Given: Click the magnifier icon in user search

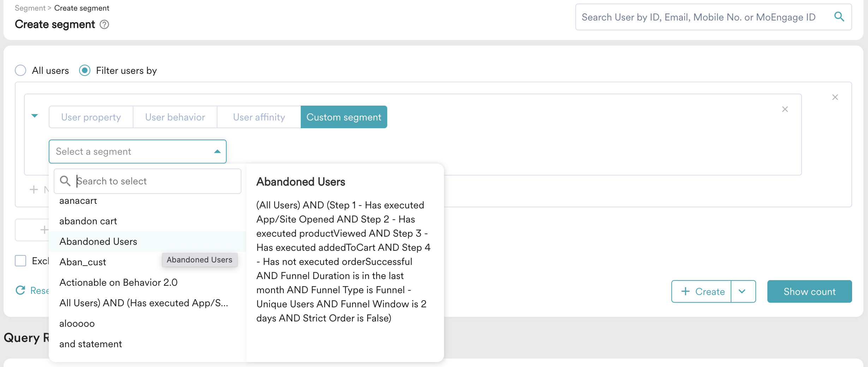Looking at the screenshot, I should point(839,17).
